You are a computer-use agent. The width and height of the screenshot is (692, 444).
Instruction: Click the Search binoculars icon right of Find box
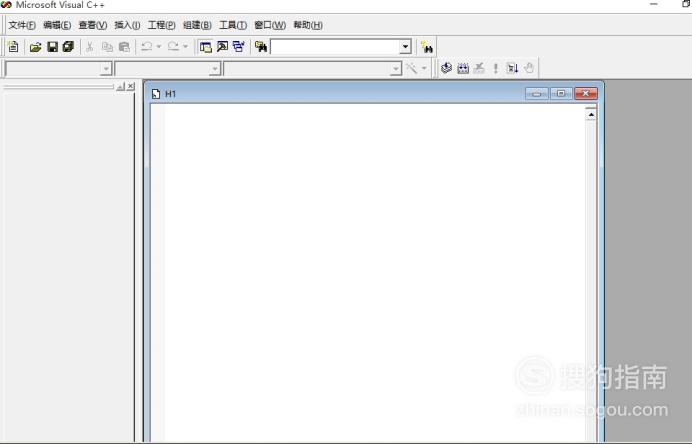[x=427, y=47]
